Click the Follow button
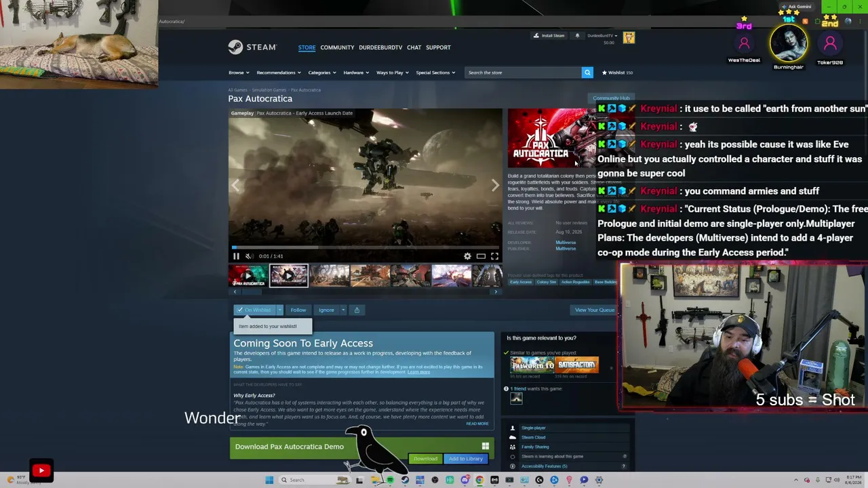The width and height of the screenshot is (868, 488). coord(298,310)
